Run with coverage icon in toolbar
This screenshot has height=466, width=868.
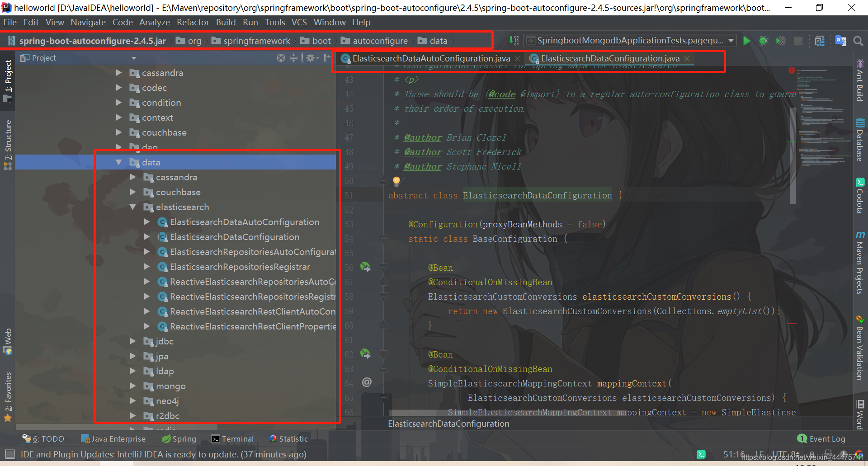(x=781, y=41)
